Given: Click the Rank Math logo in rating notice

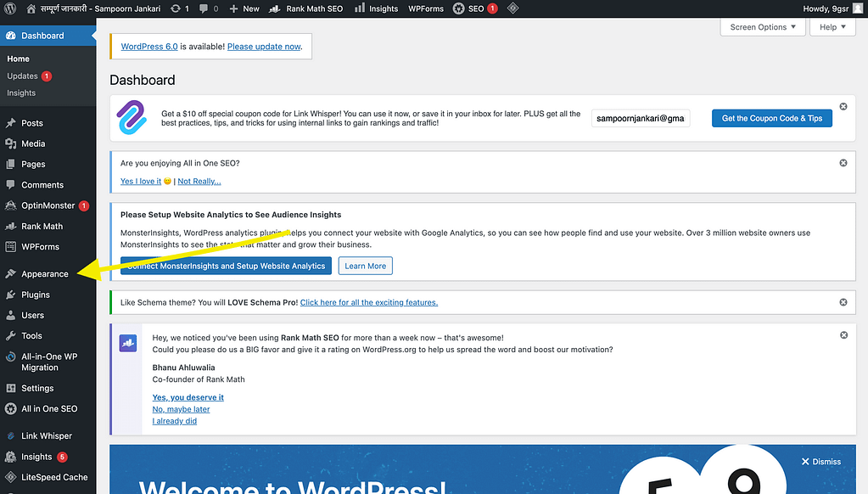Looking at the screenshot, I should 128,343.
